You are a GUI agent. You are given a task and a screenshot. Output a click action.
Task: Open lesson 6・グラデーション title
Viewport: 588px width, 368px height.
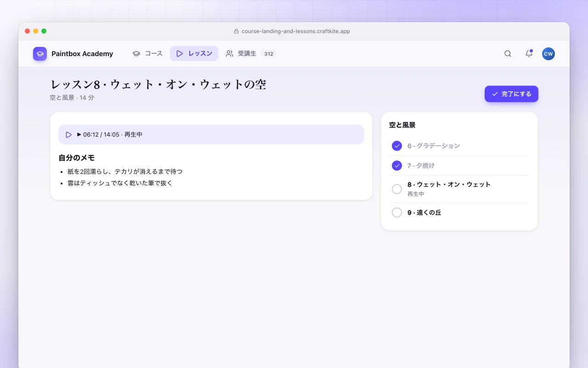[x=434, y=146]
